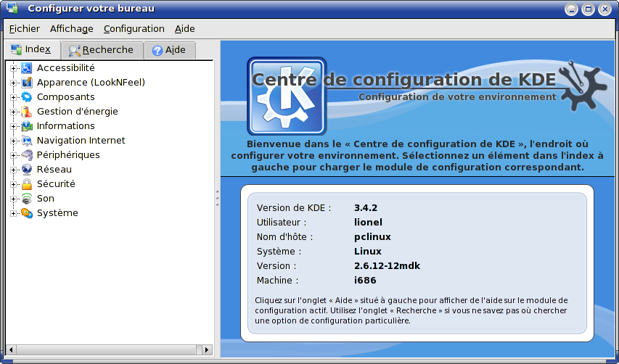Switch to the Recherche tab
The width and height of the screenshot is (619, 364).
tap(102, 50)
